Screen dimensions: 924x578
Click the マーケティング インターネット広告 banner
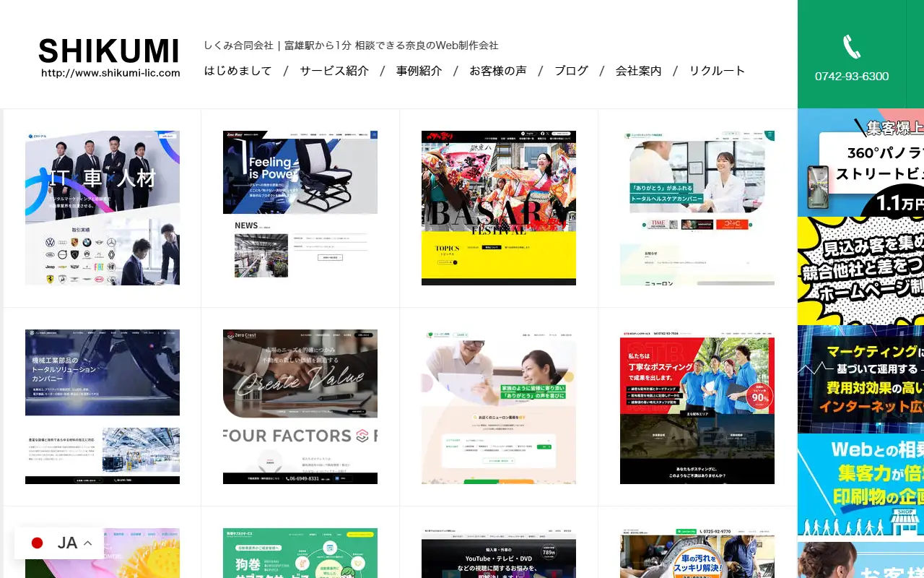[860, 379]
